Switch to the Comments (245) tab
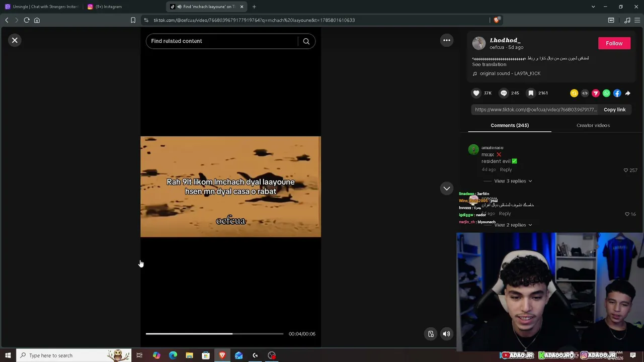The height and width of the screenshot is (362, 644). coord(510,125)
